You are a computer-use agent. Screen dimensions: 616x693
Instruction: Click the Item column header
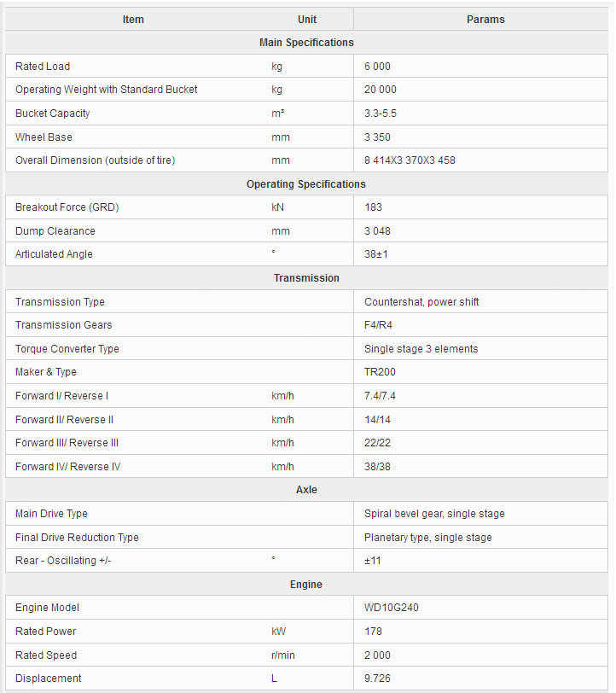pos(133,19)
